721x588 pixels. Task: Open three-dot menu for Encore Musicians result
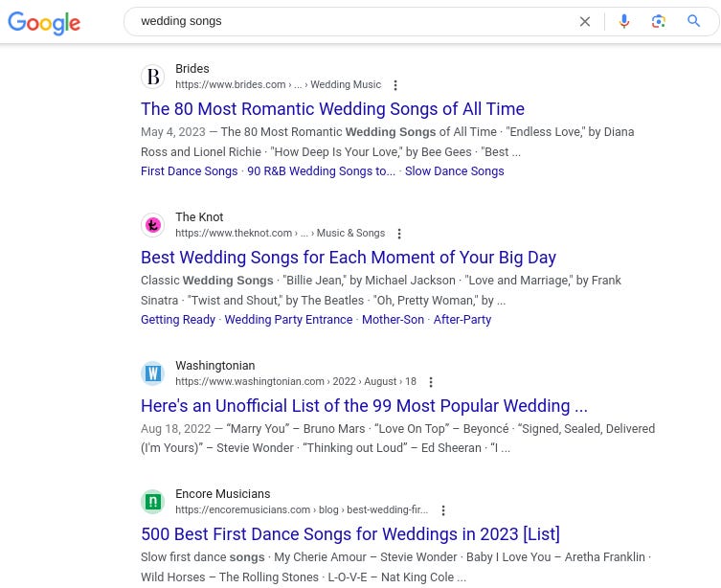[442, 510]
